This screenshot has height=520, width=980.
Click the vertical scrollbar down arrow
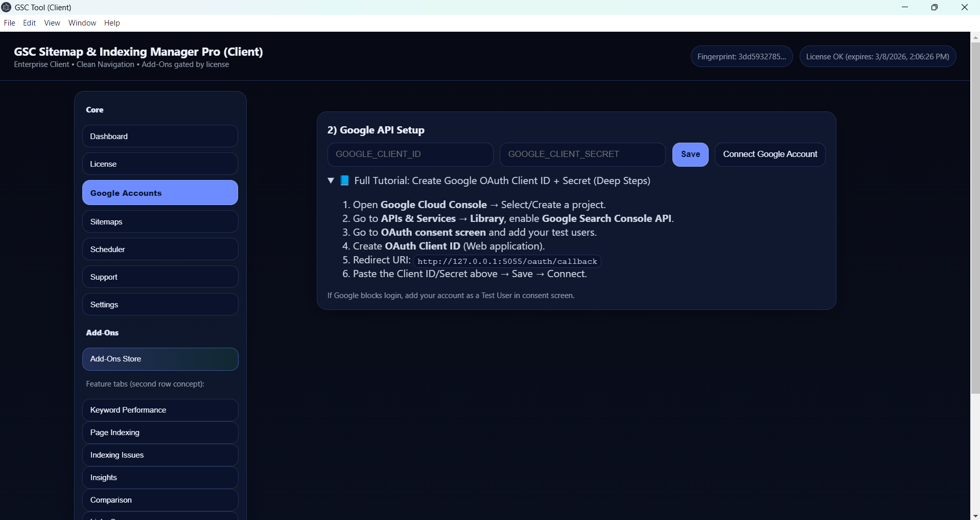(x=975, y=515)
